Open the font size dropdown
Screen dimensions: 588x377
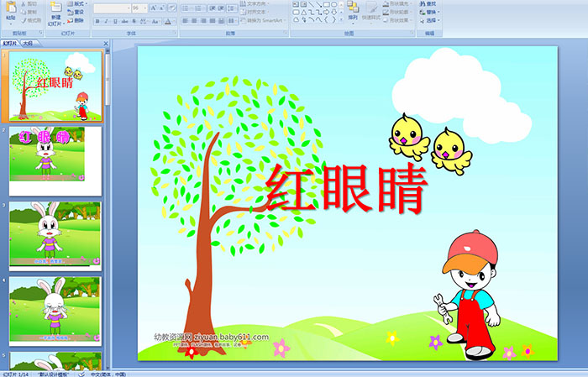tap(145, 8)
